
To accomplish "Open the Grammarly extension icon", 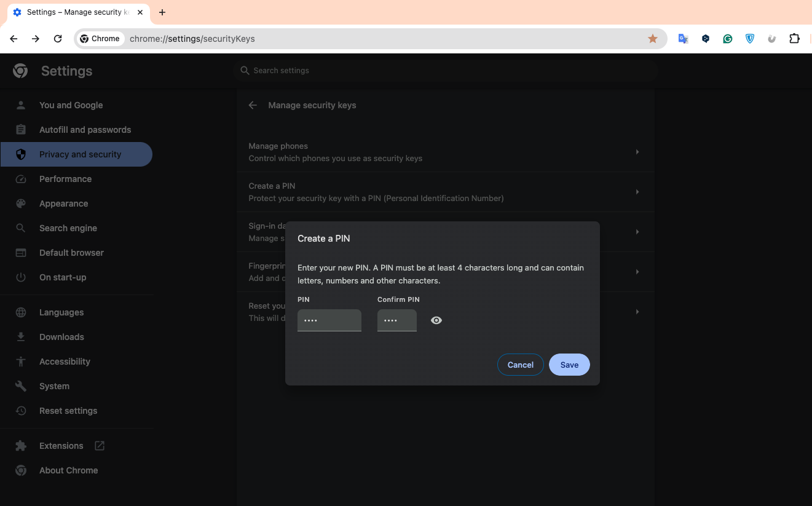I will pyautogui.click(x=728, y=39).
